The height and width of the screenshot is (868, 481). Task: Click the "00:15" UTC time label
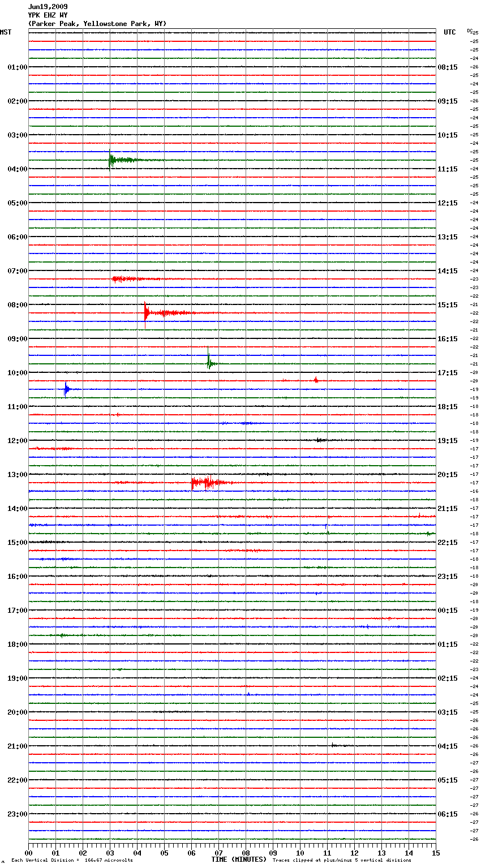[448, 611]
